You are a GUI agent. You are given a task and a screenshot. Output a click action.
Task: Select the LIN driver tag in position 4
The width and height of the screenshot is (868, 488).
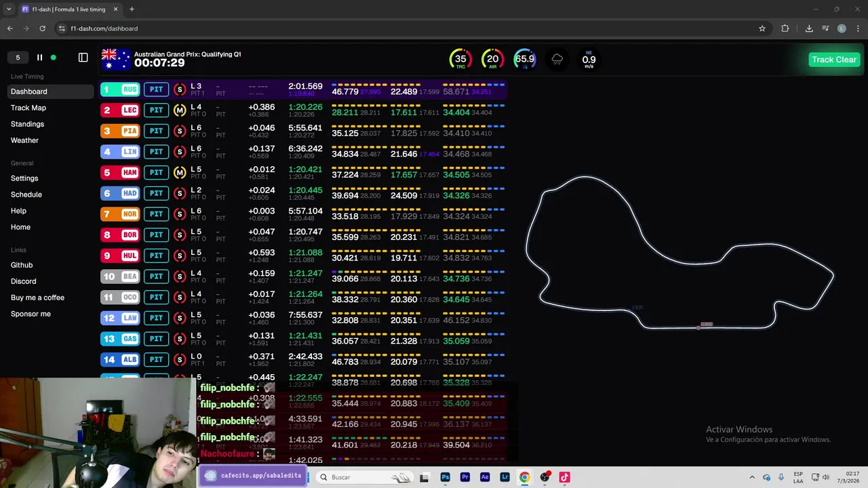coord(120,152)
